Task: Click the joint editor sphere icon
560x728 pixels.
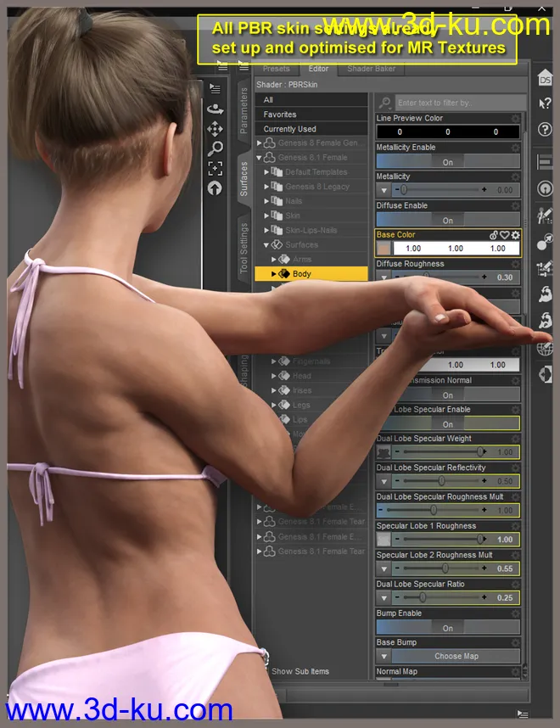Action: point(545,242)
